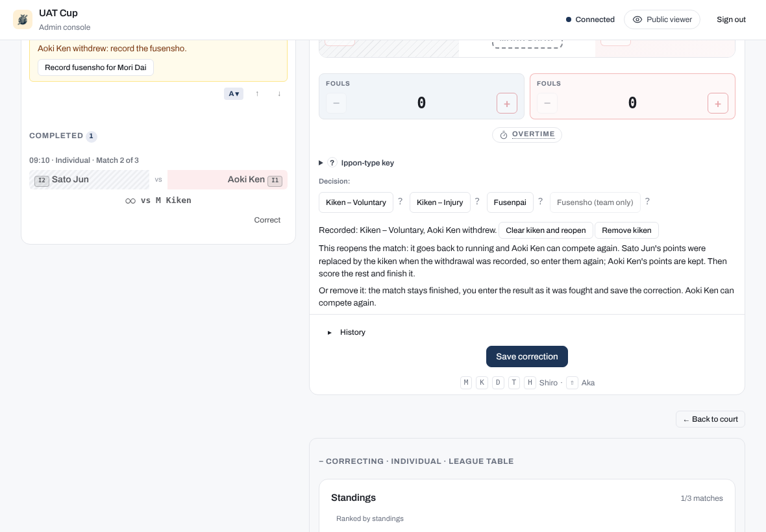The image size is (766, 532).
Task: Click the K shortcut key hint
Action: pos(482,383)
